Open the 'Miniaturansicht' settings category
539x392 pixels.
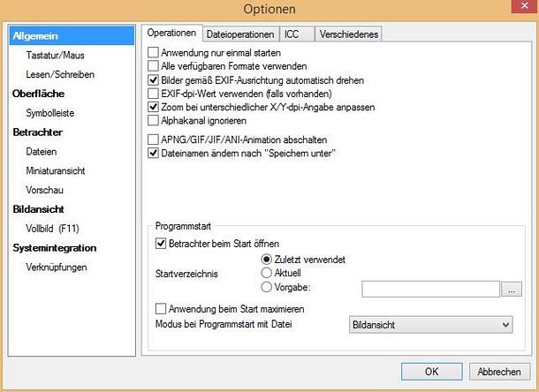(x=56, y=170)
